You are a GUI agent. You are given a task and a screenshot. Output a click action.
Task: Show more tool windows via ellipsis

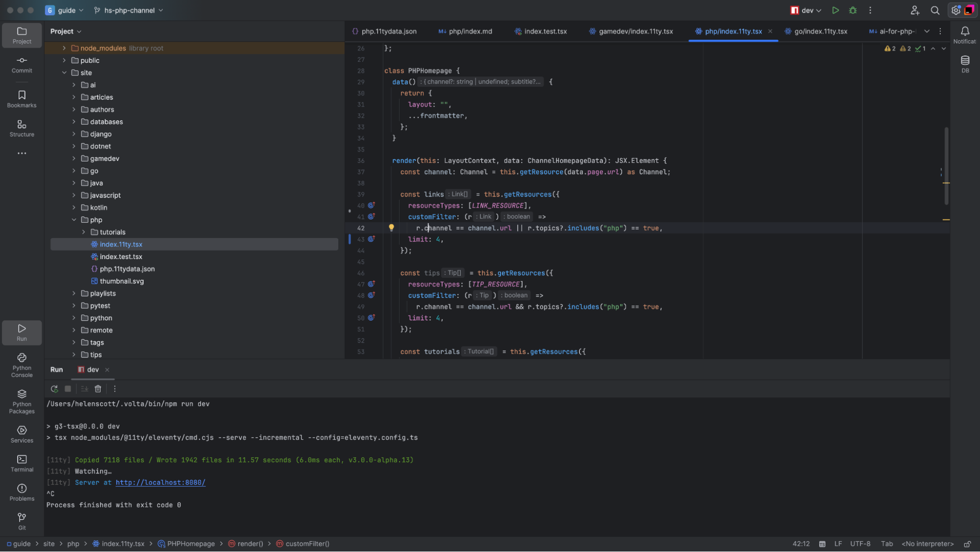[22, 154]
